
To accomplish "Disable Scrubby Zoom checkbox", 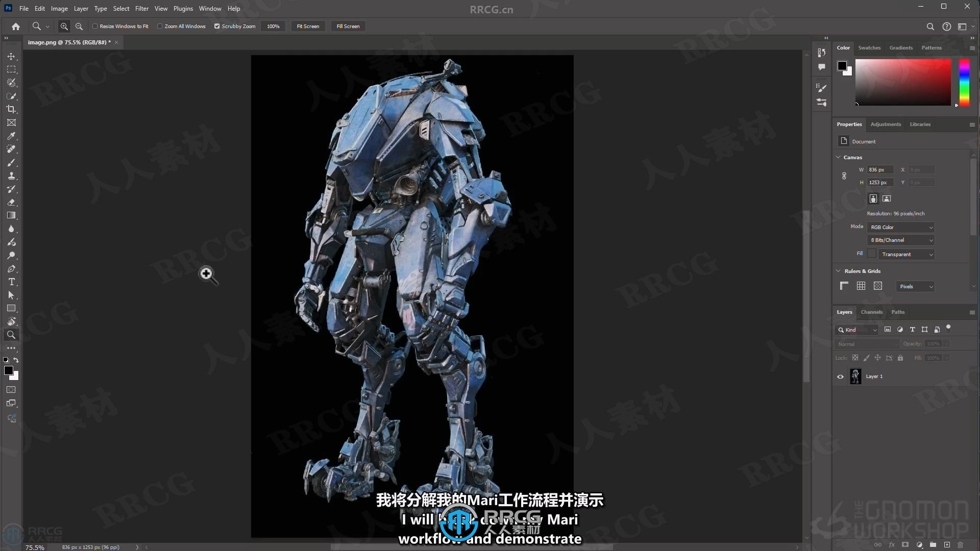I will coord(217,26).
